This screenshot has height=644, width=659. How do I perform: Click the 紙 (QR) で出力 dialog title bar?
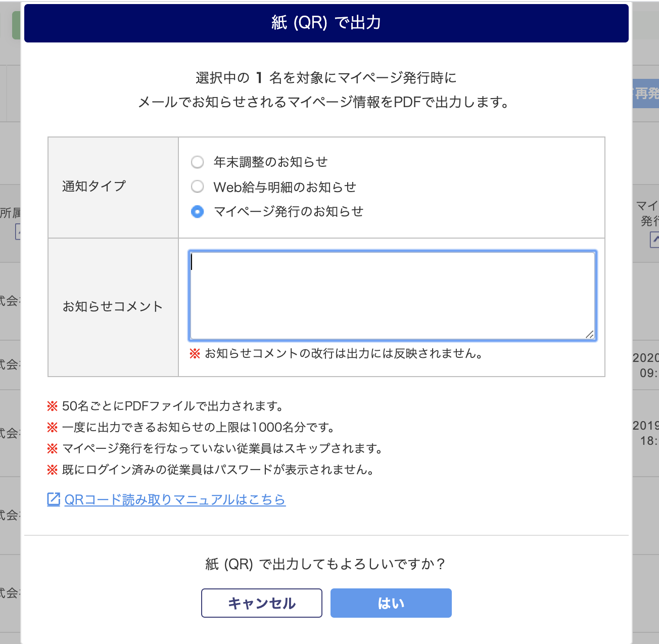326,23
